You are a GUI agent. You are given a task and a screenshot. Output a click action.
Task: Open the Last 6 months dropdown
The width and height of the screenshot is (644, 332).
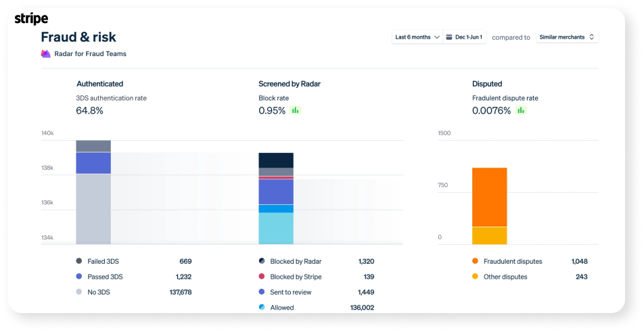417,37
